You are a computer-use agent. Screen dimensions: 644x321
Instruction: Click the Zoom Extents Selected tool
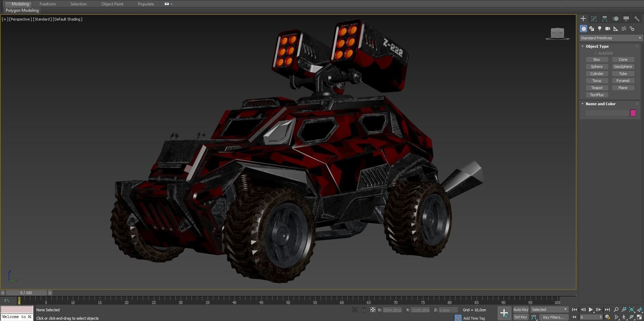(632, 310)
